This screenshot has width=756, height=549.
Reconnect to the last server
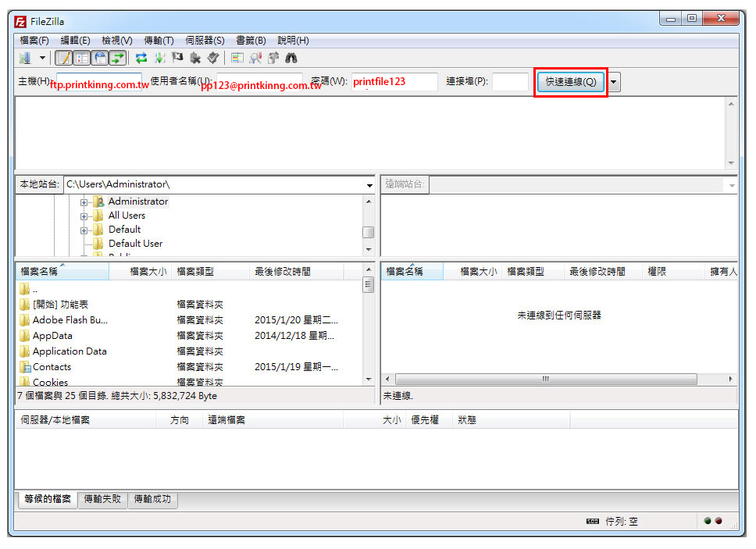[x=213, y=59]
